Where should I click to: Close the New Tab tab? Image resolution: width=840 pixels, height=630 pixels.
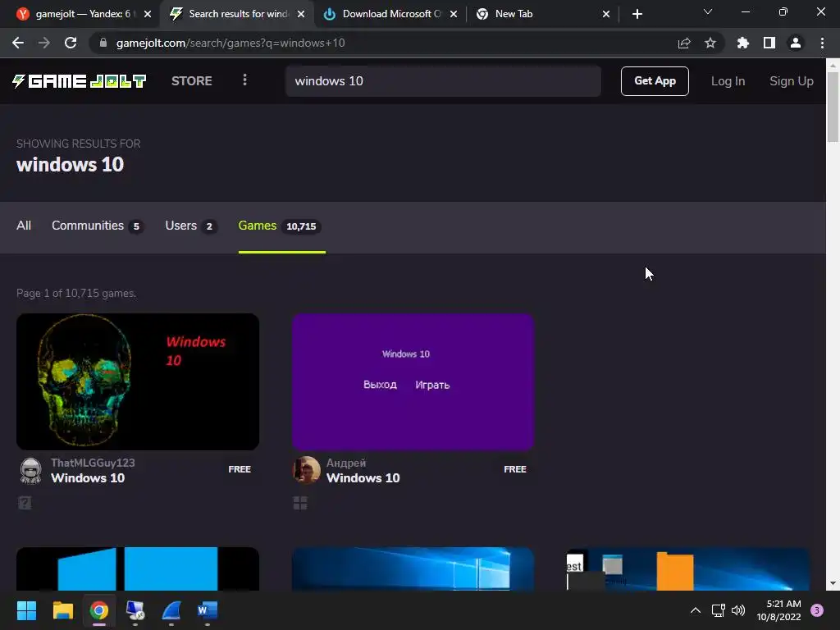click(606, 14)
